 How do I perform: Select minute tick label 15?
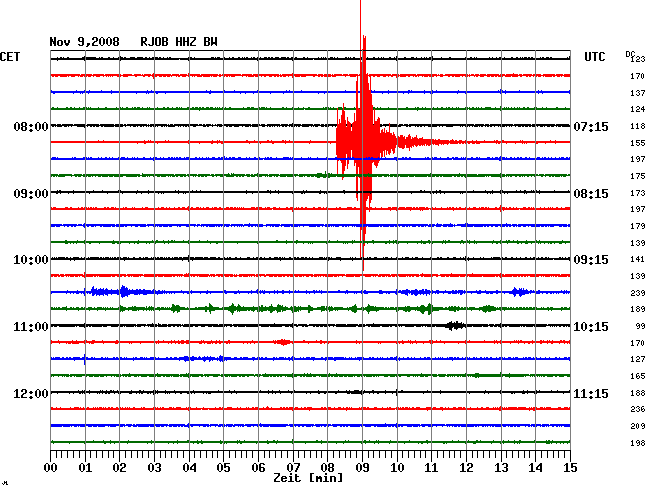click(x=570, y=467)
